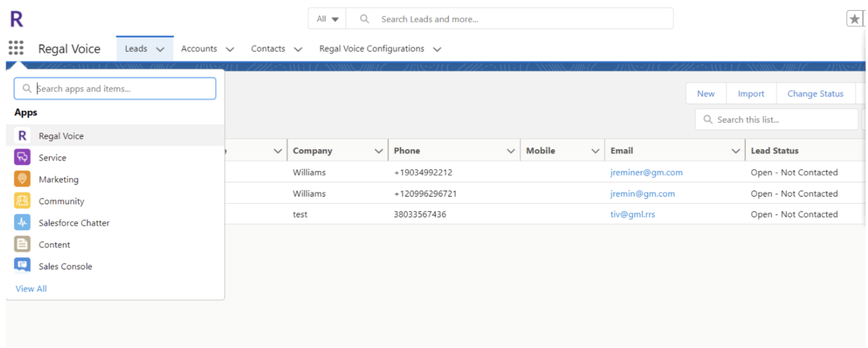The image size is (868, 348).
Task: Open Email column menu chevron
Action: [735, 151]
